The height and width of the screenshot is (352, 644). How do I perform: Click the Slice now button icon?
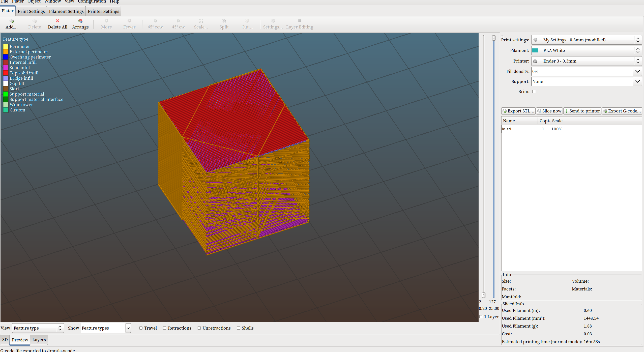coord(539,111)
